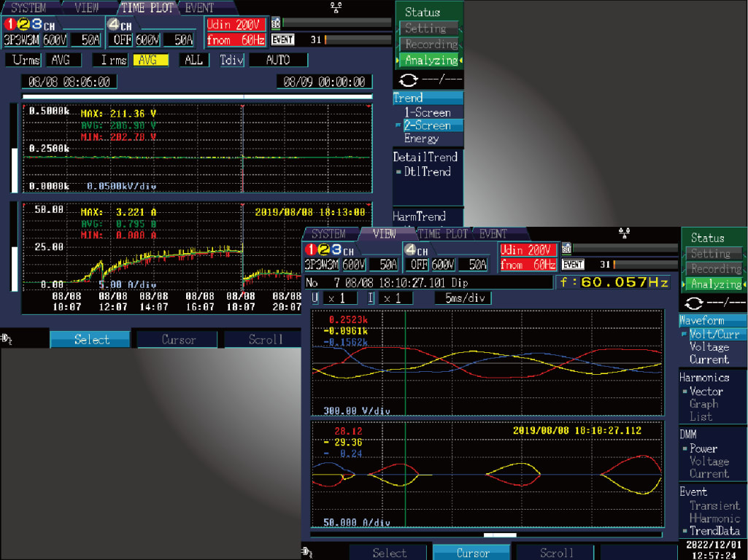
Task: Click the Select button in the front window
Action: [388, 553]
